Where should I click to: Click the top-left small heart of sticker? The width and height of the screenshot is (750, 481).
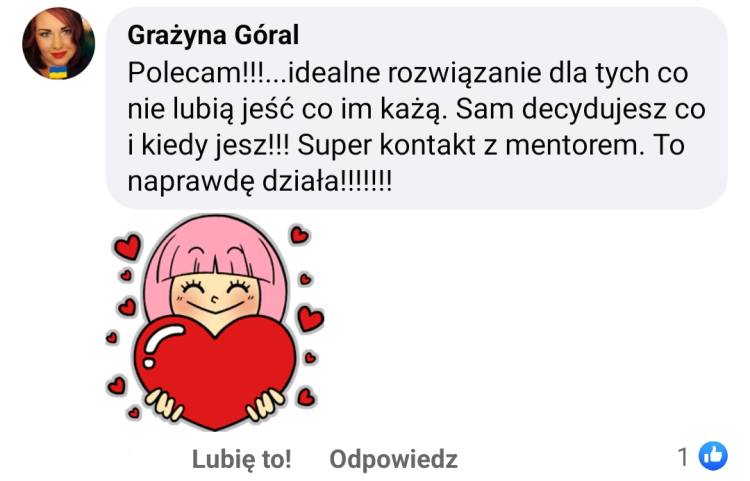pos(128,247)
